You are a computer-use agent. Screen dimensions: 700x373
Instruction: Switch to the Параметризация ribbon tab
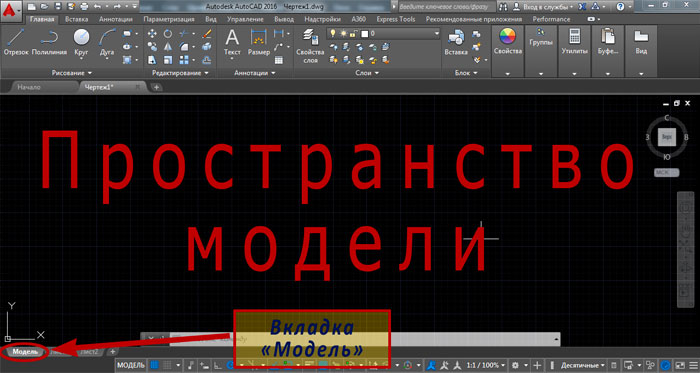point(169,19)
